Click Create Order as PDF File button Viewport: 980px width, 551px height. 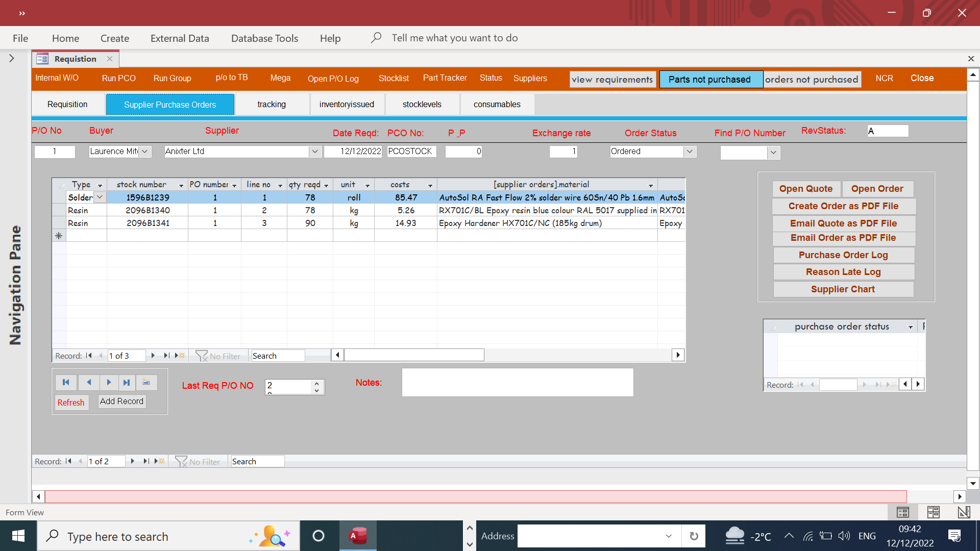point(843,206)
